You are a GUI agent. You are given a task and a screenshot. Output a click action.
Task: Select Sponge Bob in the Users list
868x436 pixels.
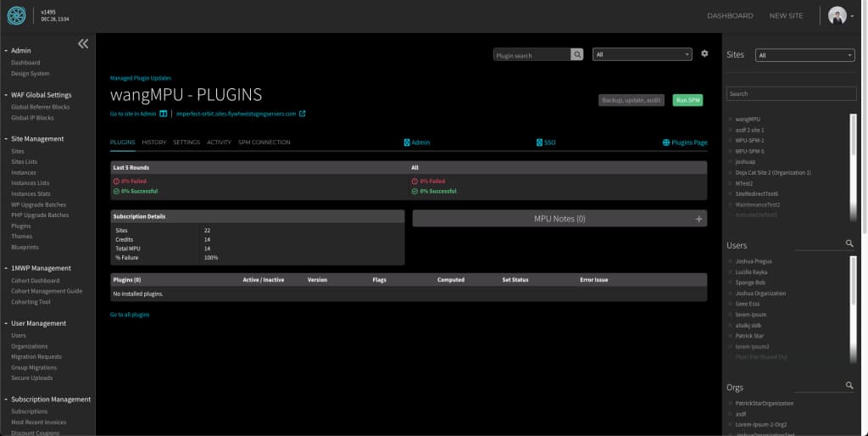click(750, 282)
